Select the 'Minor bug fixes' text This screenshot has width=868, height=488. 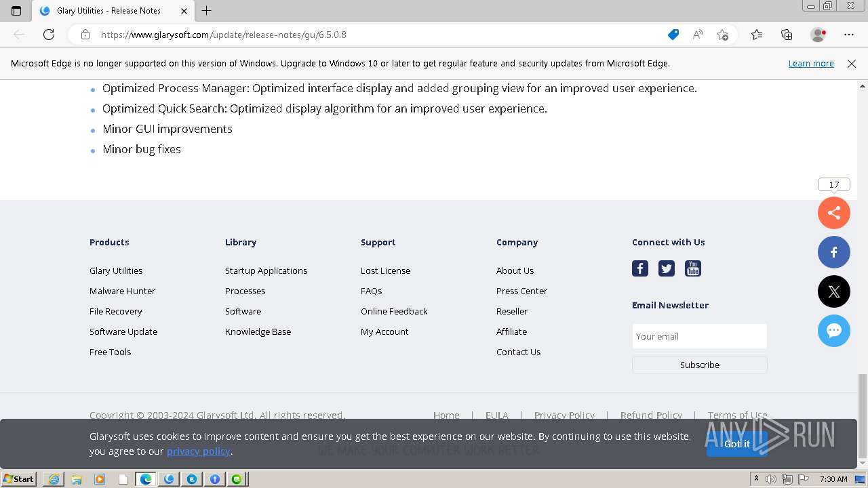click(142, 149)
